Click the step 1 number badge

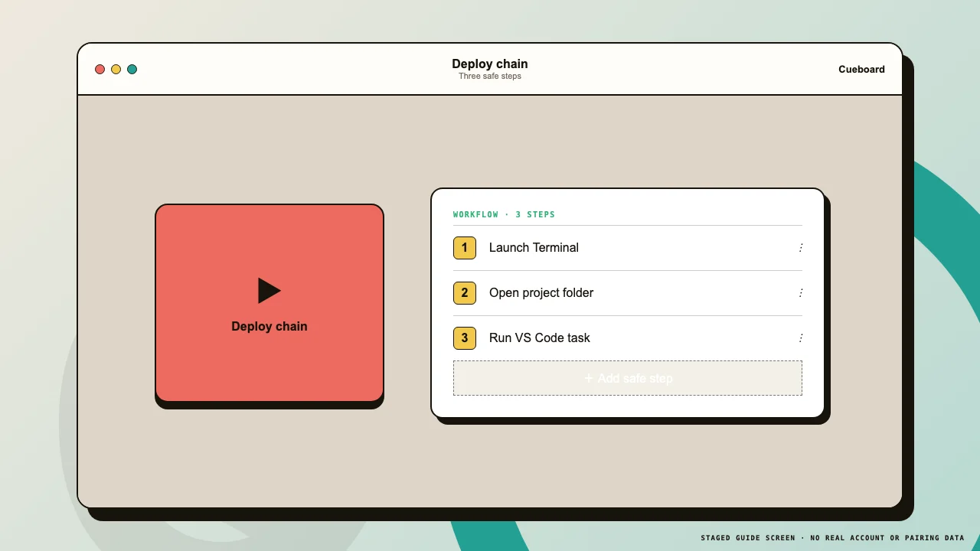[x=465, y=248]
